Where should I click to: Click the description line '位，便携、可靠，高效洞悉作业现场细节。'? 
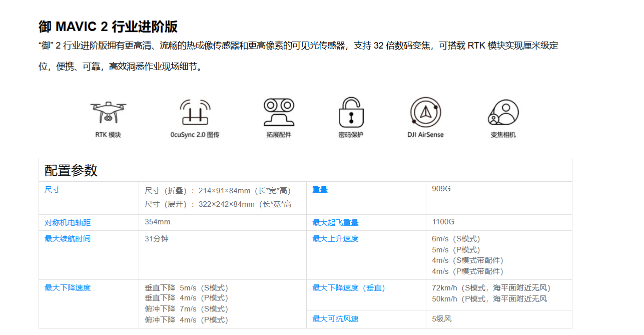pos(122,67)
